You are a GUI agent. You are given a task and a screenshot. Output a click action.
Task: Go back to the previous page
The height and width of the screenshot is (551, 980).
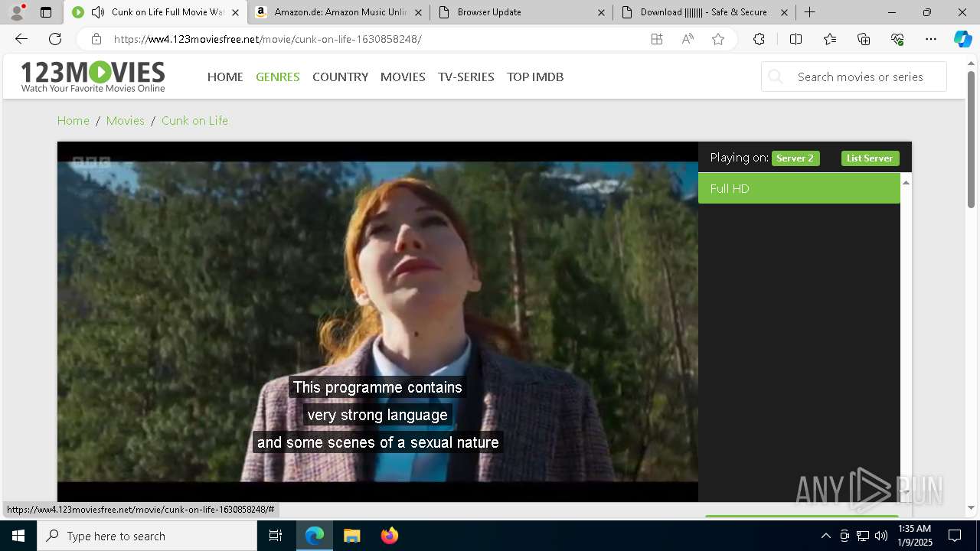[21, 39]
